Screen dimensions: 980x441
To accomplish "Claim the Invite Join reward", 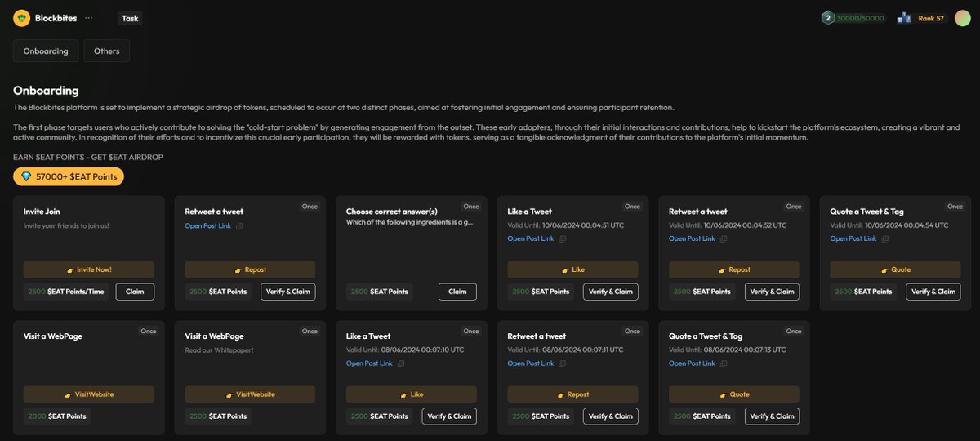I will click(135, 292).
